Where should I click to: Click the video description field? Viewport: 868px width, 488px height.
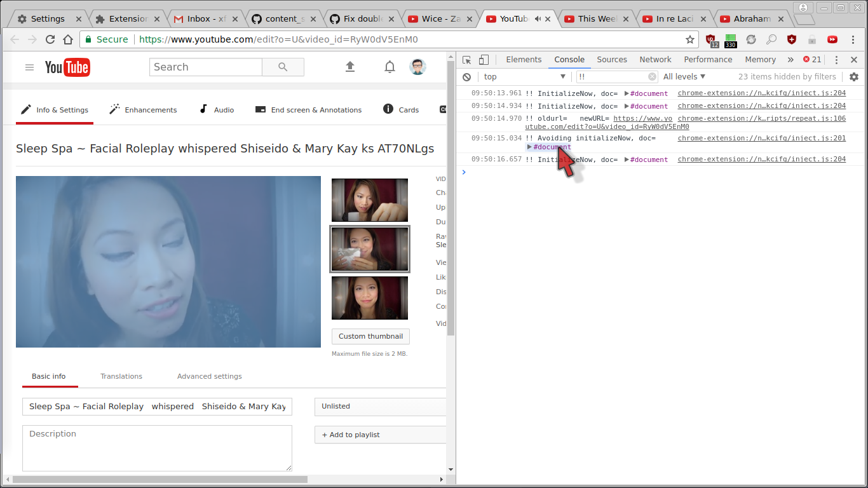tap(157, 448)
